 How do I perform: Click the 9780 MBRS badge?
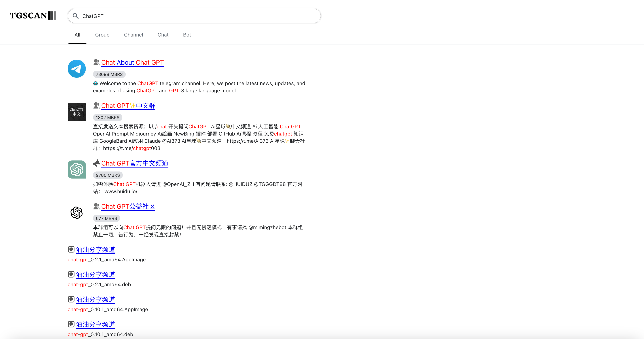point(108,175)
